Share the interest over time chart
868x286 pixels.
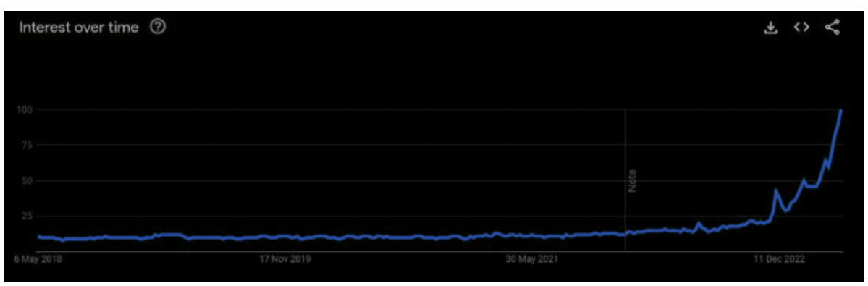pyautogui.click(x=833, y=27)
